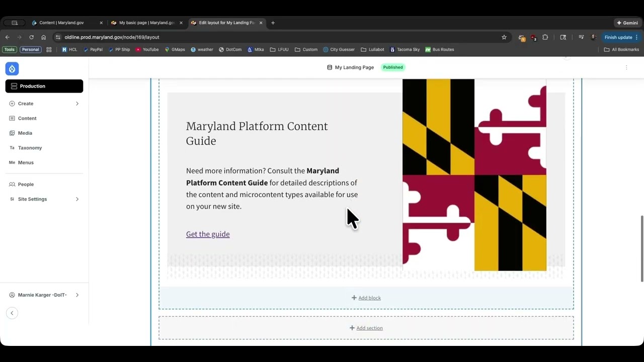This screenshot has width=644, height=362.
Task: Open the weather bookmark
Action: click(202, 49)
